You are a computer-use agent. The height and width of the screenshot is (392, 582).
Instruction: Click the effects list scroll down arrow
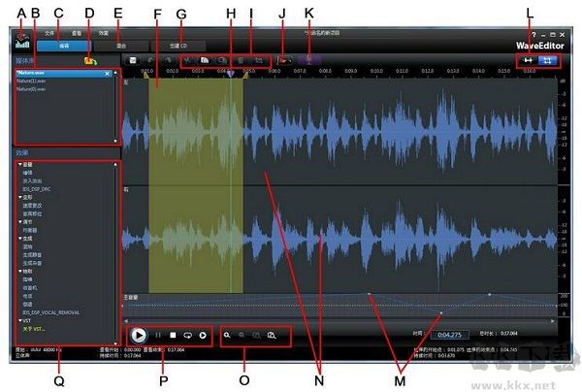coord(115,343)
